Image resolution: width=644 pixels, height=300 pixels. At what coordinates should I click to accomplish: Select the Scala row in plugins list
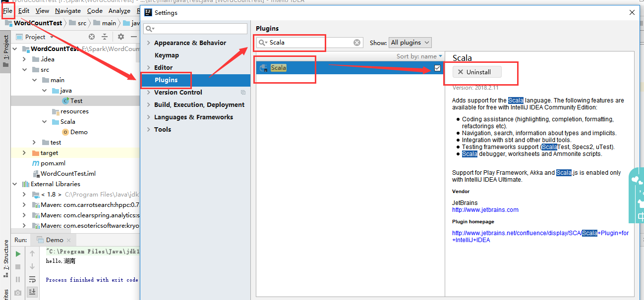(350, 68)
